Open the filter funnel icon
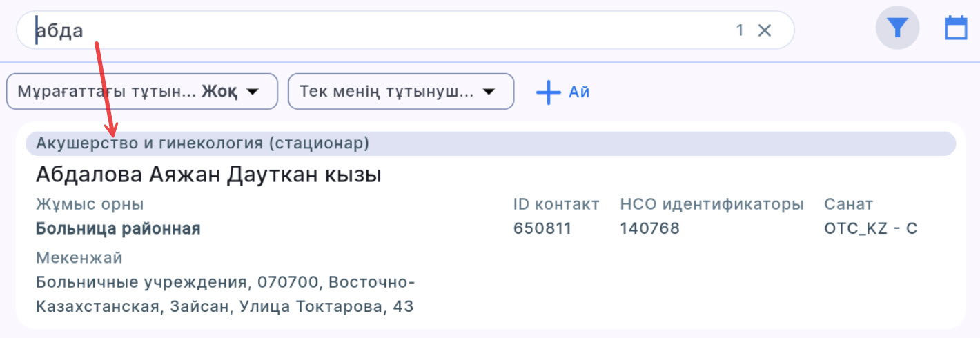Screen dimensions: 980x338 (897, 28)
